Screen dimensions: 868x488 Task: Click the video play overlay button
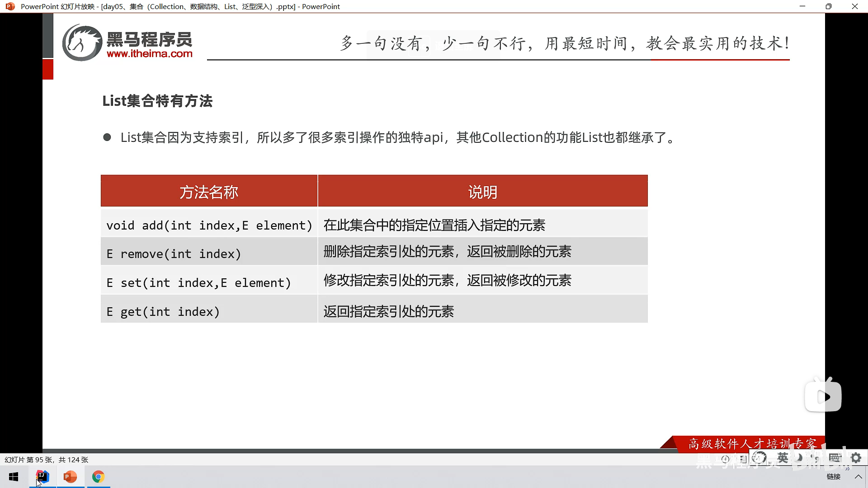tap(823, 397)
